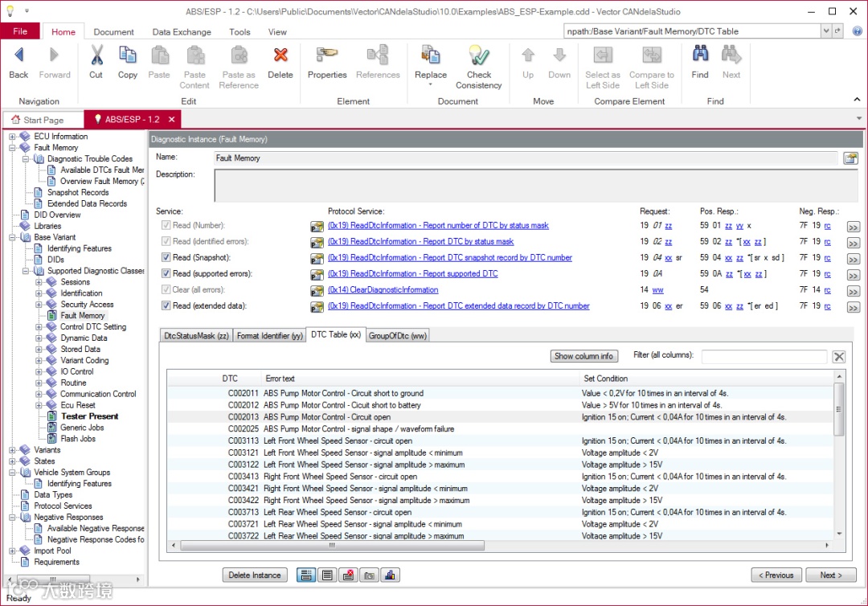Click the DTC table vertical scrollbar
This screenshot has height=606, width=868.
tap(839, 408)
